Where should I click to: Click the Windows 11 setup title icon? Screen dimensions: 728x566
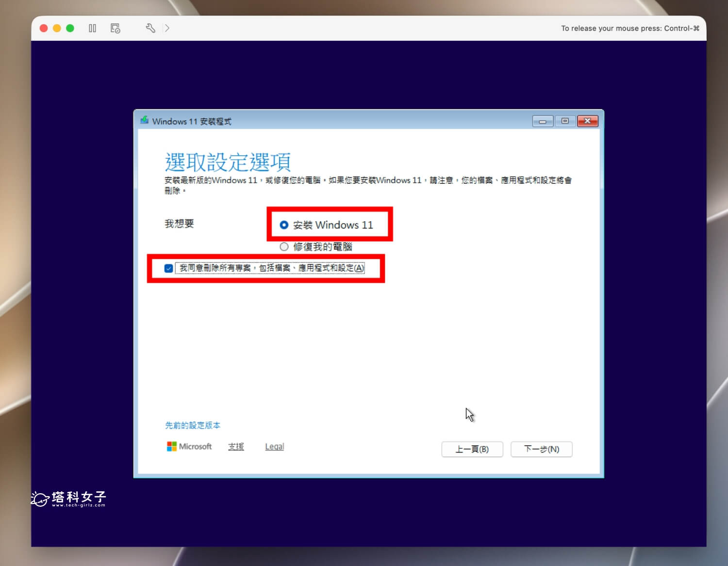pos(144,121)
